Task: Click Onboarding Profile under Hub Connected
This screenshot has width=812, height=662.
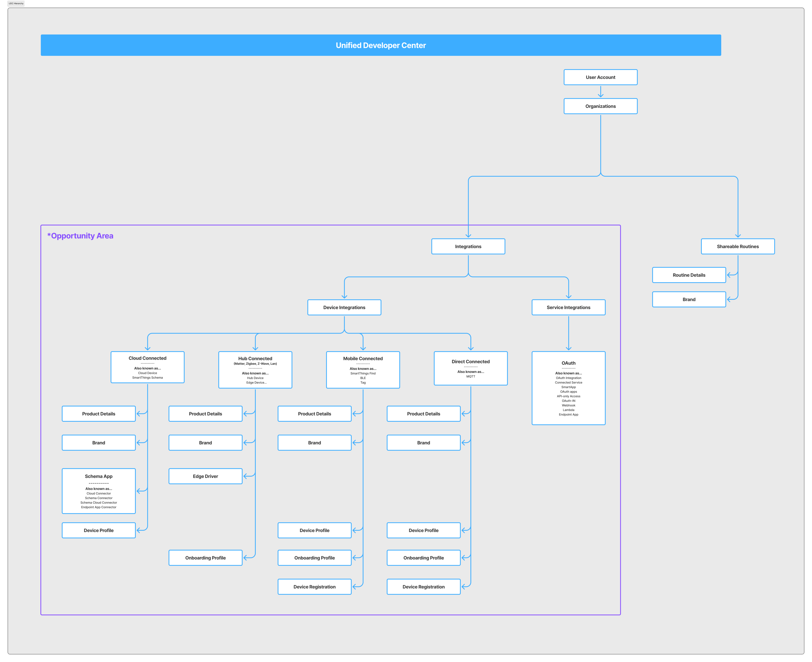Action: 205,558
